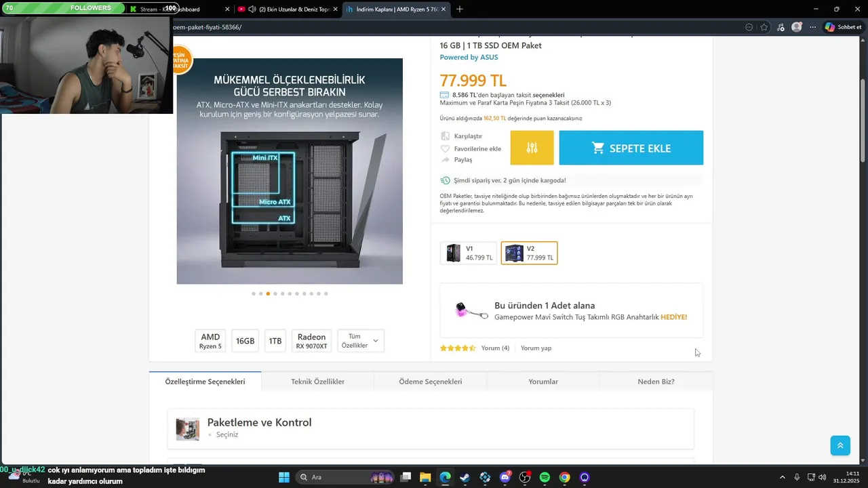Open the Powered by ASUS link
Screen dimensions: 868x488
[x=469, y=58]
